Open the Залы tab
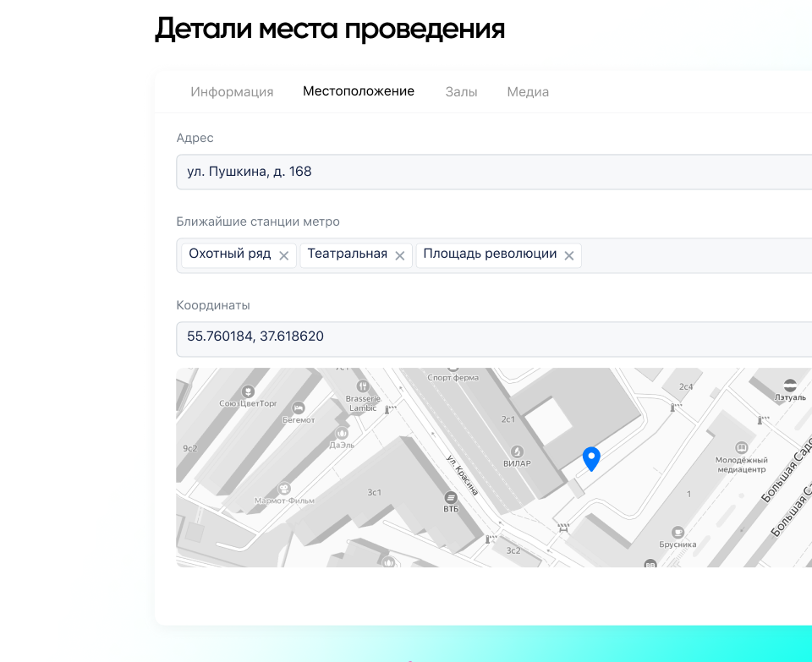Screen dimensions: 812x662 click(461, 92)
